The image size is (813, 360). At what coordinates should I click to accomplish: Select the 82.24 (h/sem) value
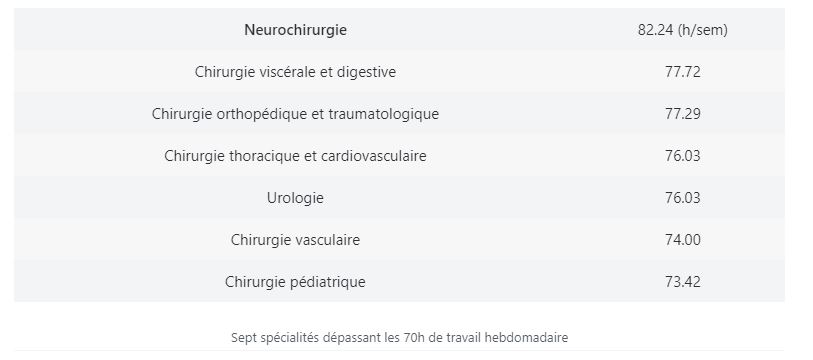tap(682, 30)
